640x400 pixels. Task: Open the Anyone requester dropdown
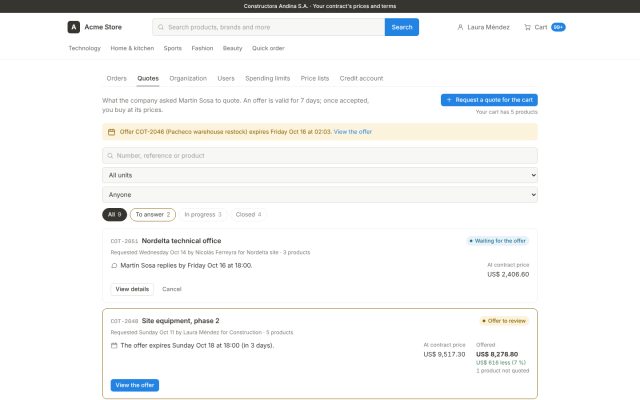pos(320,195)
